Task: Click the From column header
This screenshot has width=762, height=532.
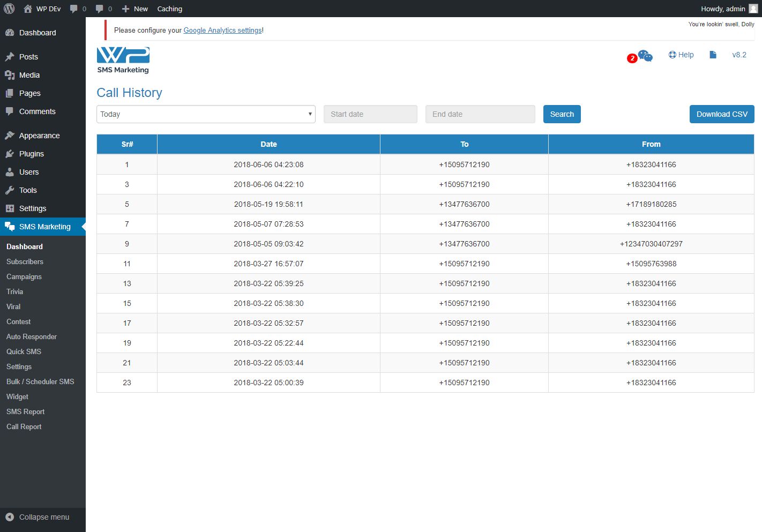Action: [651, 144]
